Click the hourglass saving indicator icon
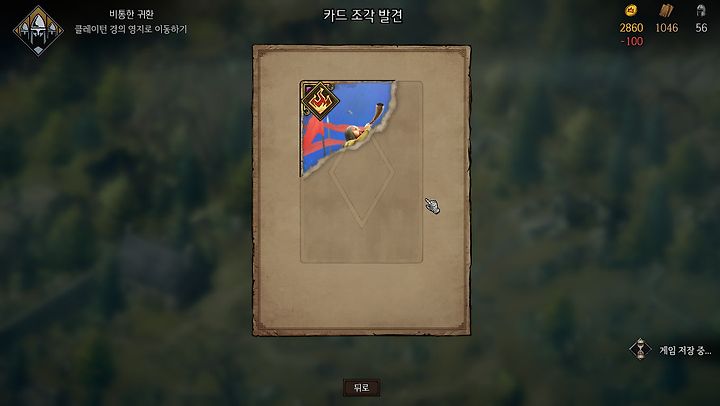This screenshot has height=406, width=720. (640, 350)
